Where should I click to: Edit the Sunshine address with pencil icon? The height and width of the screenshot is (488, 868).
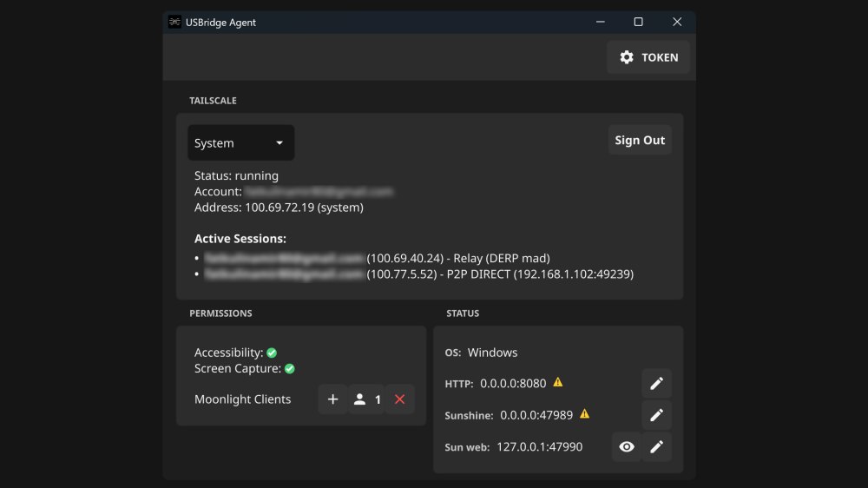[x=656, y=415]
